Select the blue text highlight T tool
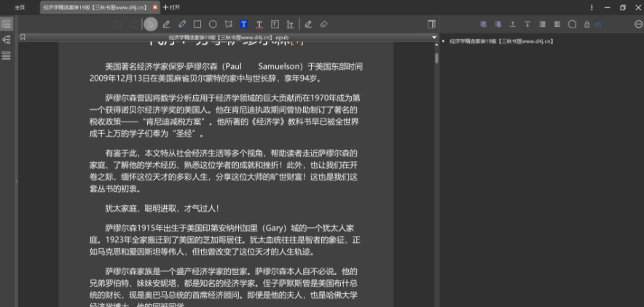Image resolution: width=644 pixels, height=307 pixels. coord(244,25)
